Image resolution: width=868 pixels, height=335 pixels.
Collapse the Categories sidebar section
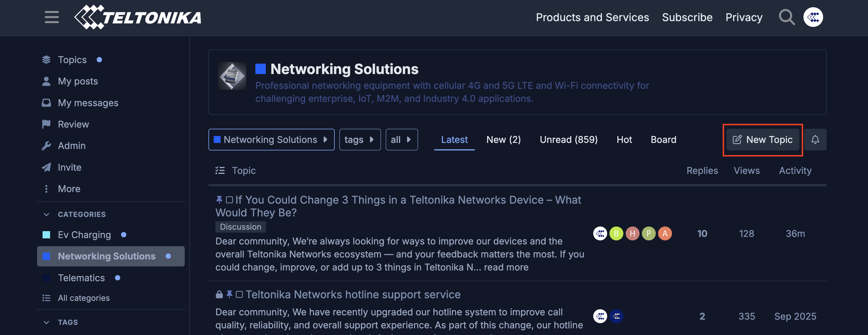point(47,214)
